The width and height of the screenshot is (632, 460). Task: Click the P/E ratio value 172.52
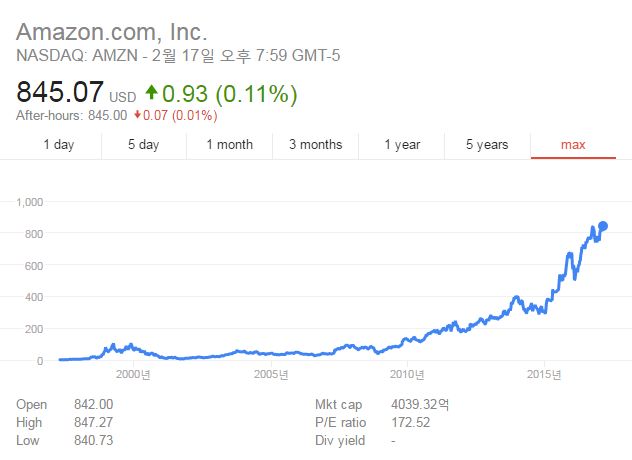(411, 423)
